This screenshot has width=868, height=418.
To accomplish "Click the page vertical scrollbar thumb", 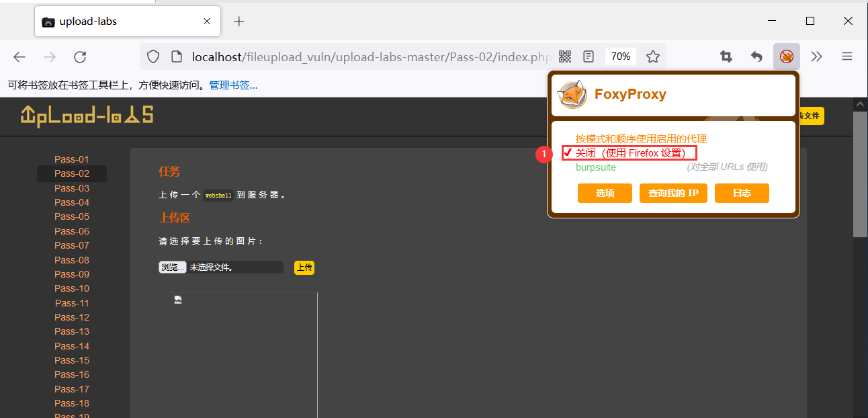I will coord(860,174).
